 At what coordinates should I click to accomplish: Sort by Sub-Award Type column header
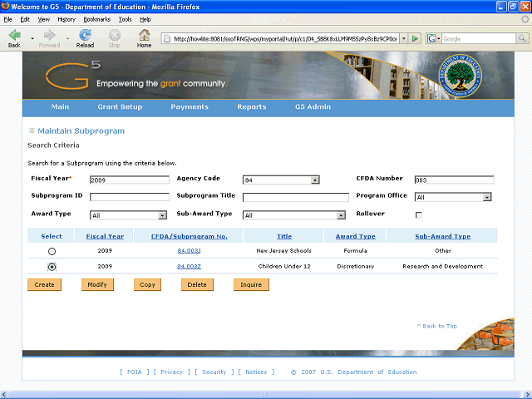(442, 236)
